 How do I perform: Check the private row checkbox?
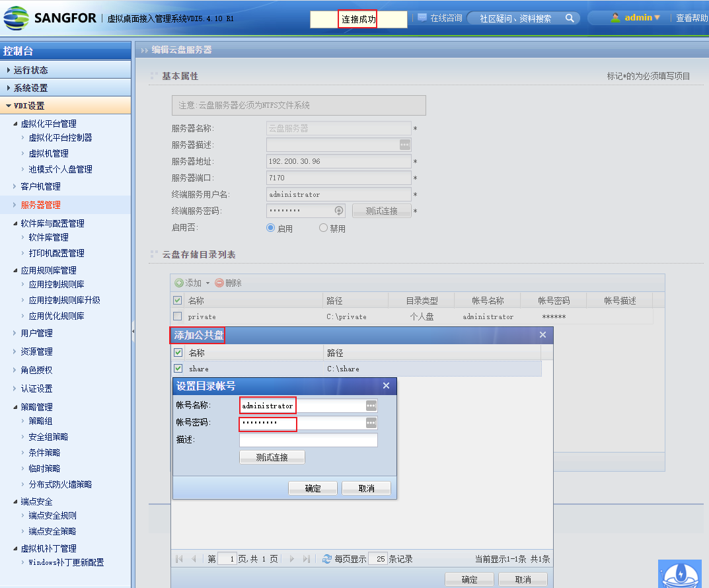coord(178,316)
